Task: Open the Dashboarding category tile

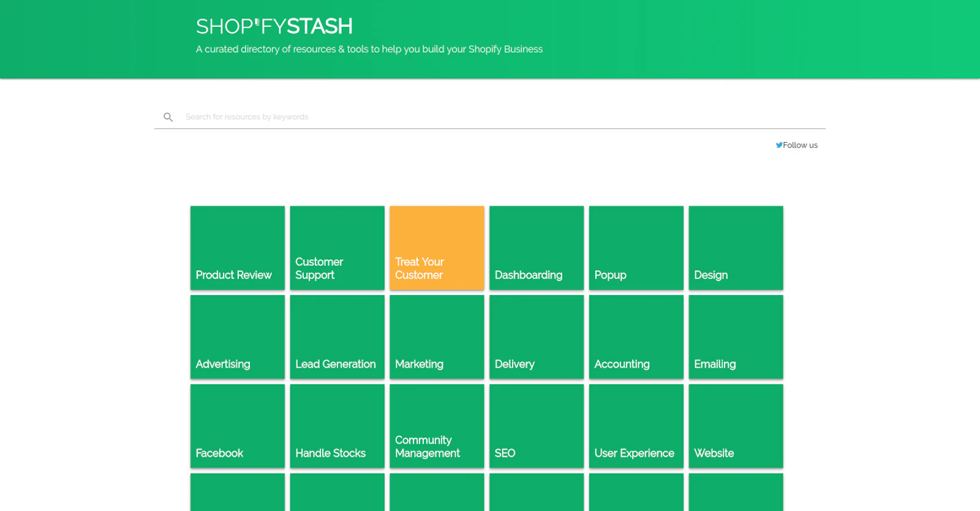Action: [x=537, y=248]
